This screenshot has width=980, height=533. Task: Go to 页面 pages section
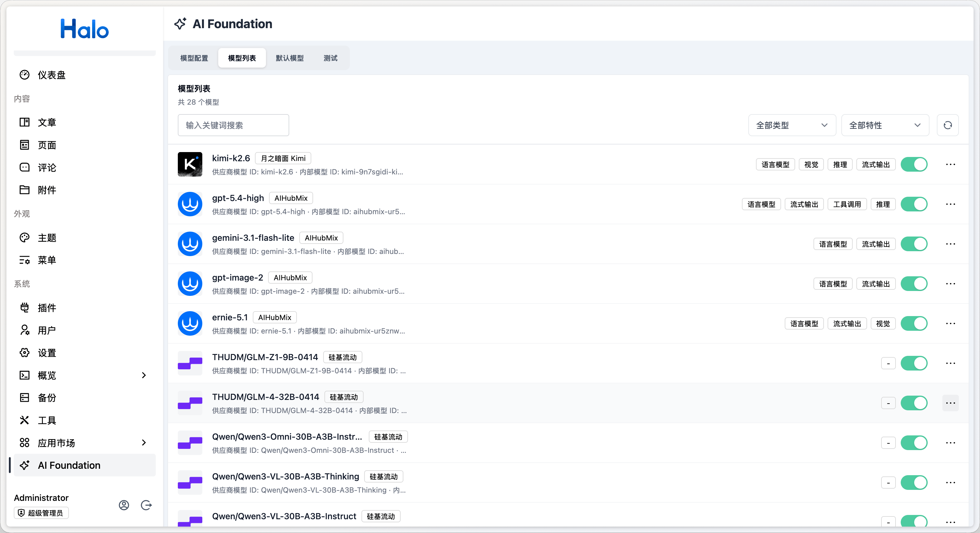click(84, 145)
